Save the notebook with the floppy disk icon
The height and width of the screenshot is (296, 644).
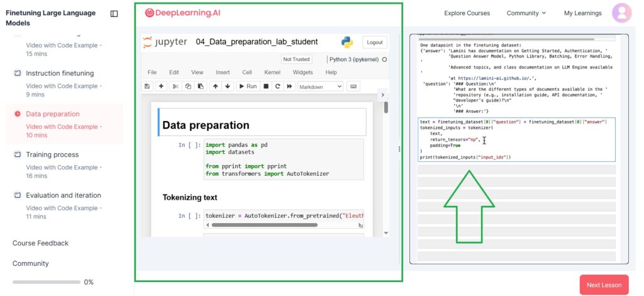(x=147, y=86)
